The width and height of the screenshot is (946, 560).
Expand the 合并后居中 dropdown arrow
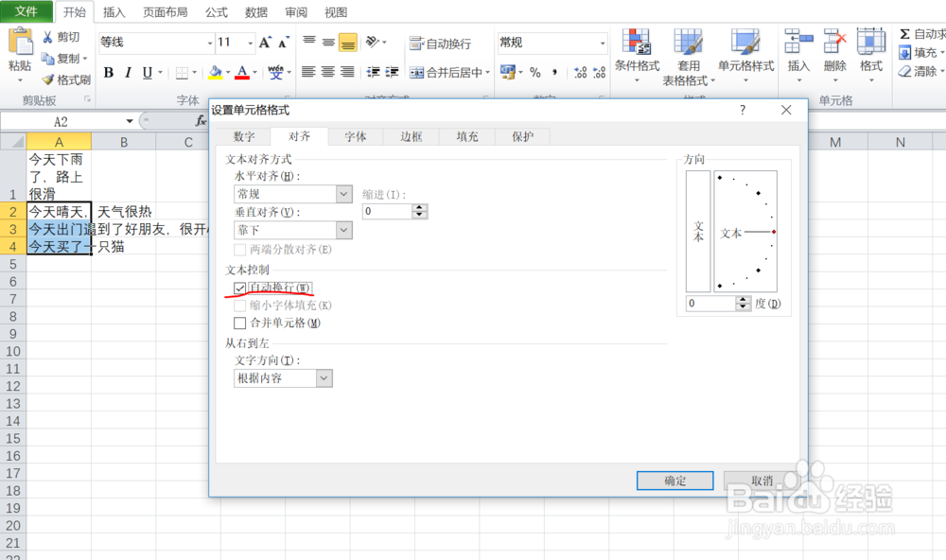(487, 73)
